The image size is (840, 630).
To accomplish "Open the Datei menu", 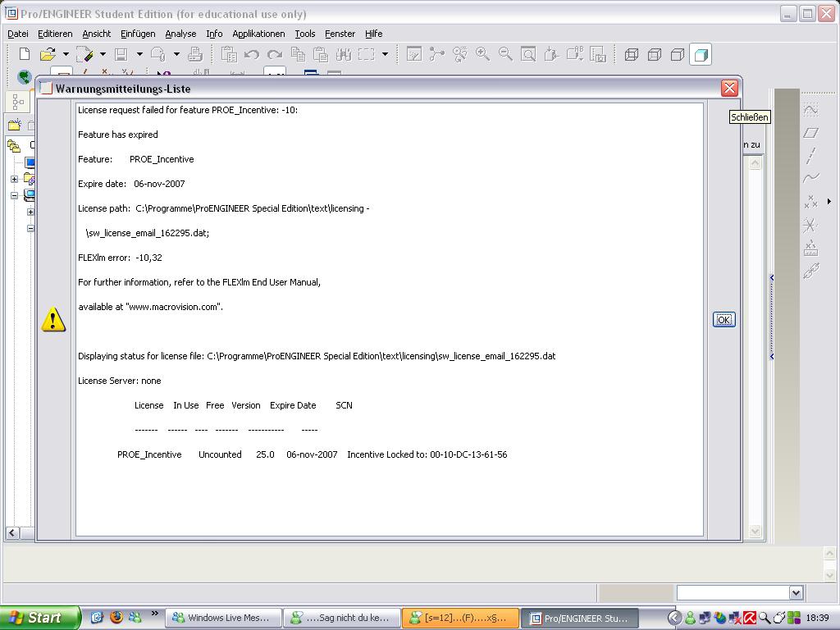I will click(18, 34).
